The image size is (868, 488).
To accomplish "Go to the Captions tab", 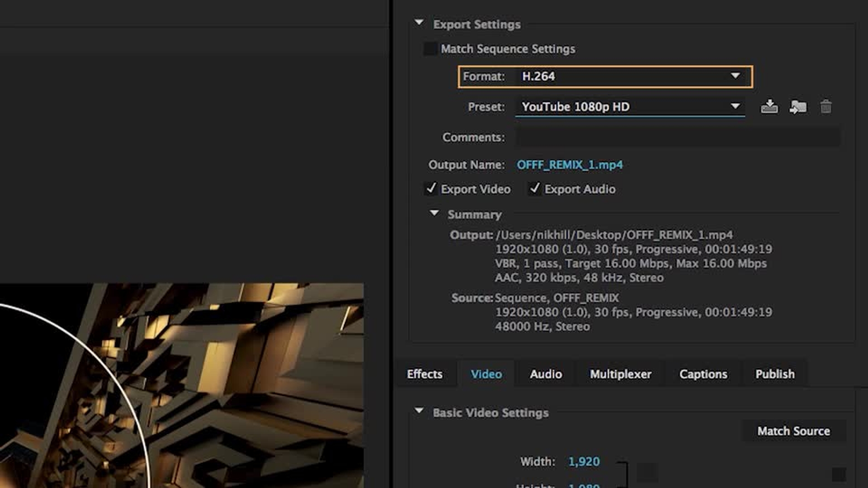I will point(703,374).
